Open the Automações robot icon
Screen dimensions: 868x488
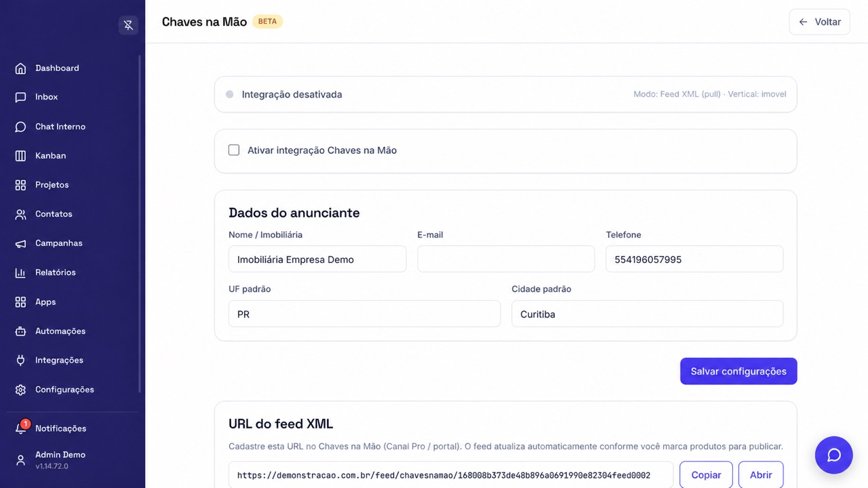coord(20,331)
